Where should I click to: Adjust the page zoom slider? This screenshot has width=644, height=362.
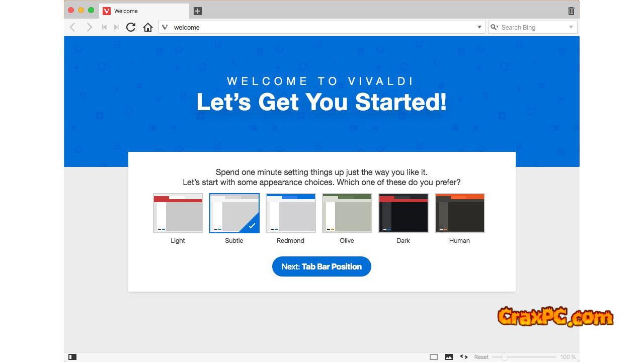[x=524, y=357]
